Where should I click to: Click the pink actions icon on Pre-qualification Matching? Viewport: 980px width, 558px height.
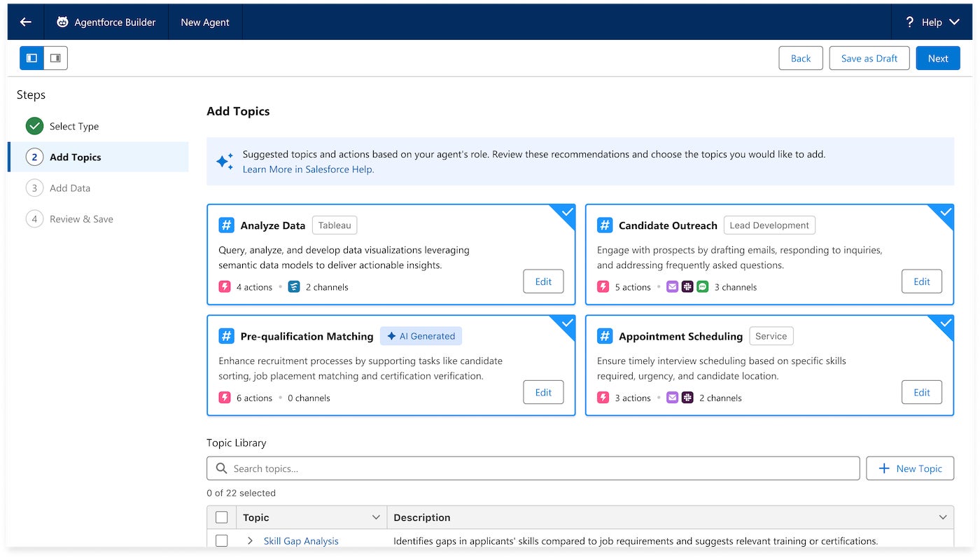click(x=224, y=398)
